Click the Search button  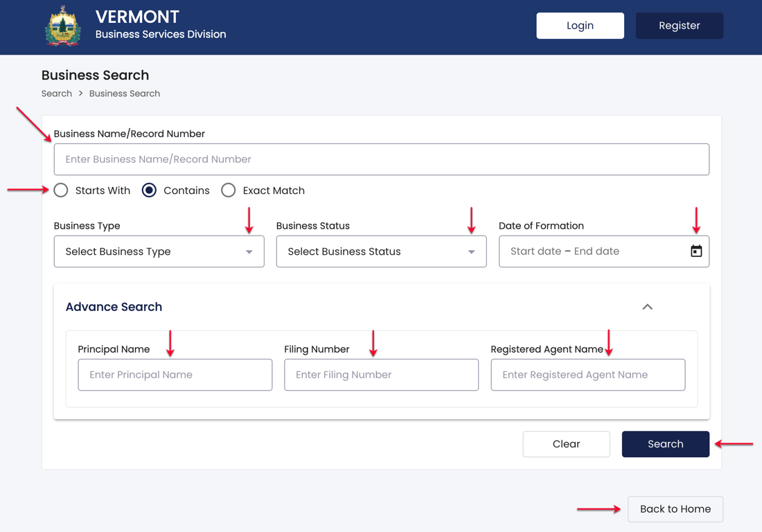665,444
